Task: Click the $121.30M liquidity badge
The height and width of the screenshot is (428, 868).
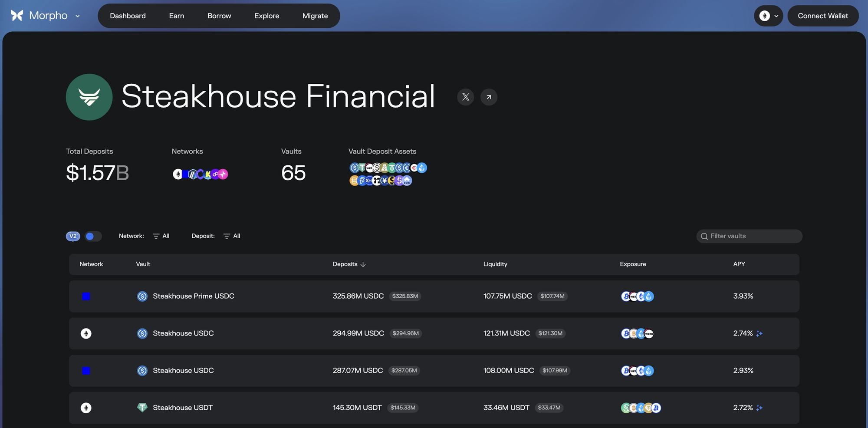Action: click(x=550, y=333)
